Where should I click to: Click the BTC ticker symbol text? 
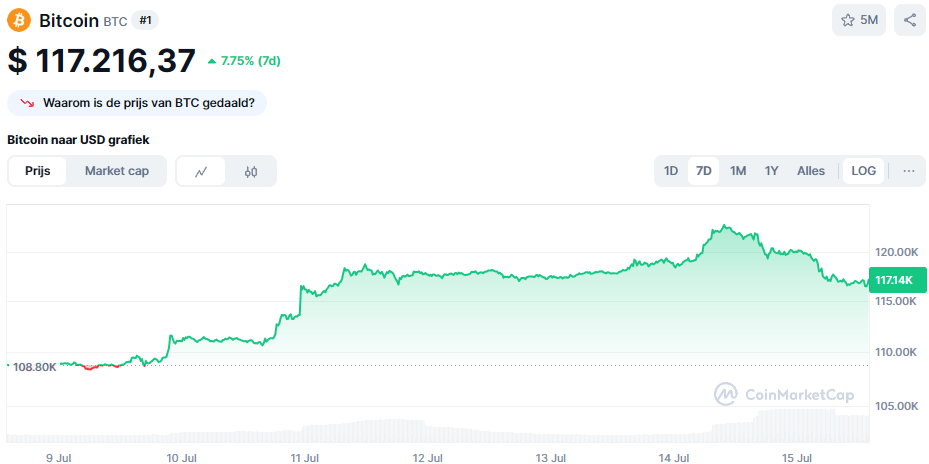116,22
